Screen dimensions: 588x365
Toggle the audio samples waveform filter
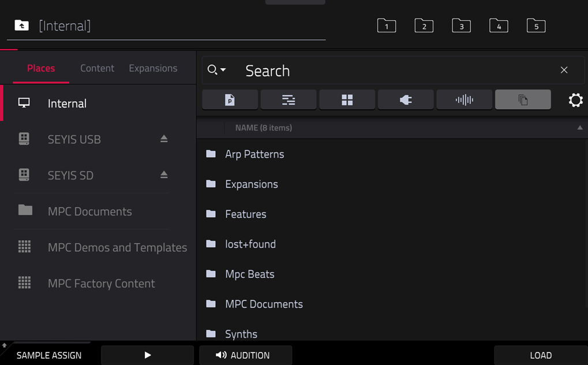pyautogui.click(x=465, y=99)
